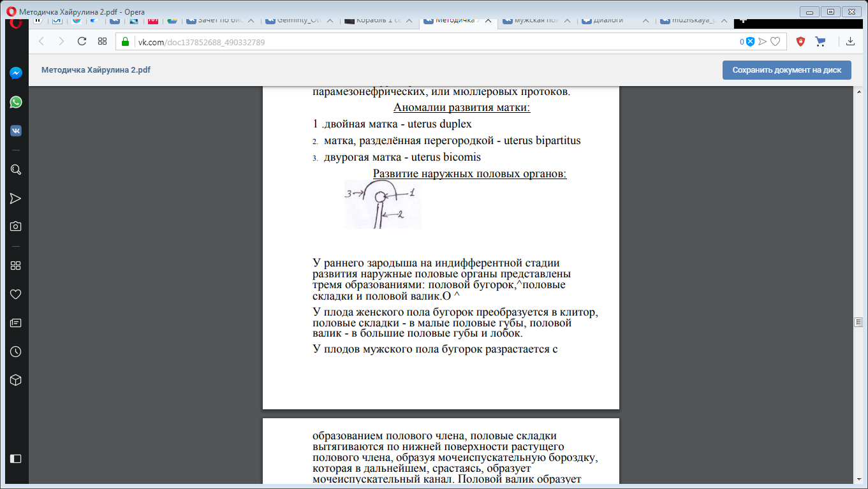Viewport: 868px width, 489px height.
Task: Add this page to bookmarks heart
Action: 775,41
